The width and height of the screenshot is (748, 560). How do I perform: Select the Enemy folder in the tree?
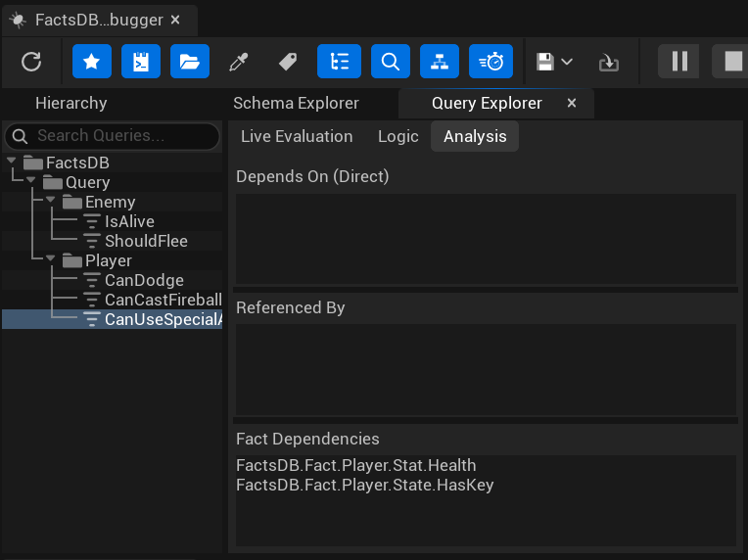click(111, 202)
